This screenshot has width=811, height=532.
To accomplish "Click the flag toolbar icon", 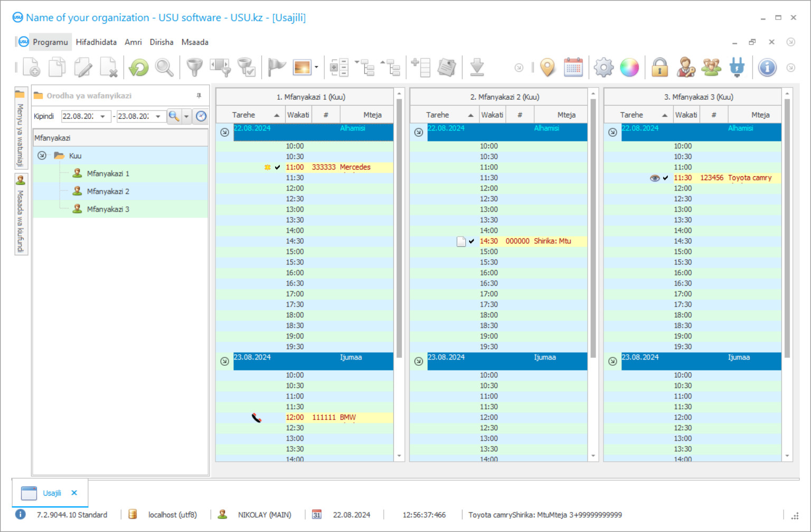I will click(277, 68).
